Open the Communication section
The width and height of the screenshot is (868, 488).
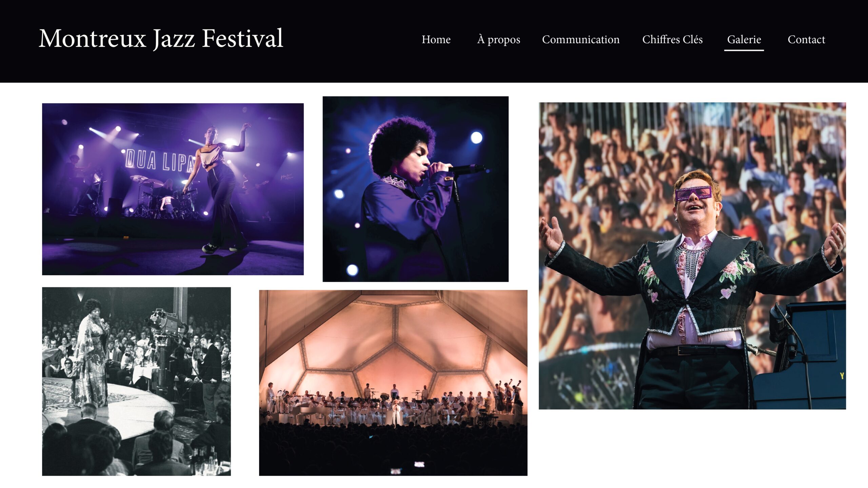580,39
